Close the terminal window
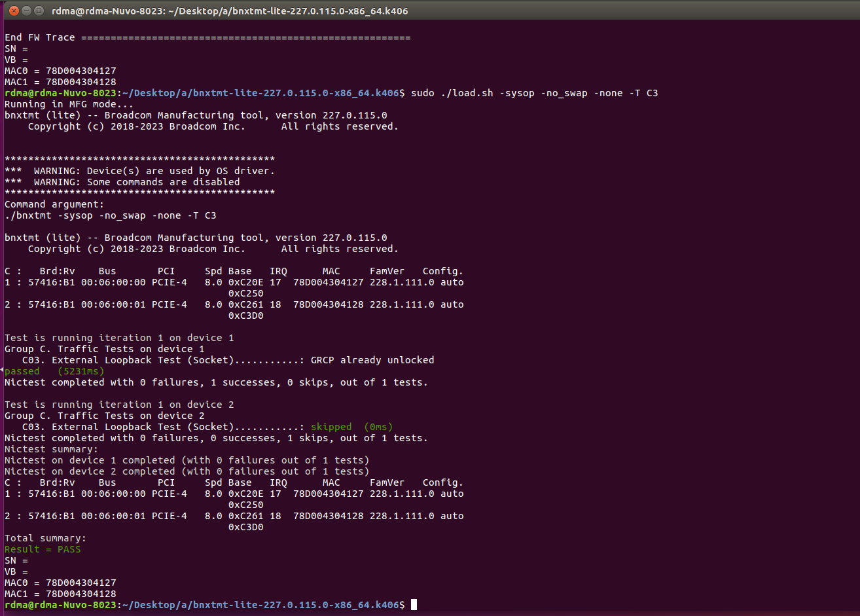 pyautogui.click(x=11, y=10)
